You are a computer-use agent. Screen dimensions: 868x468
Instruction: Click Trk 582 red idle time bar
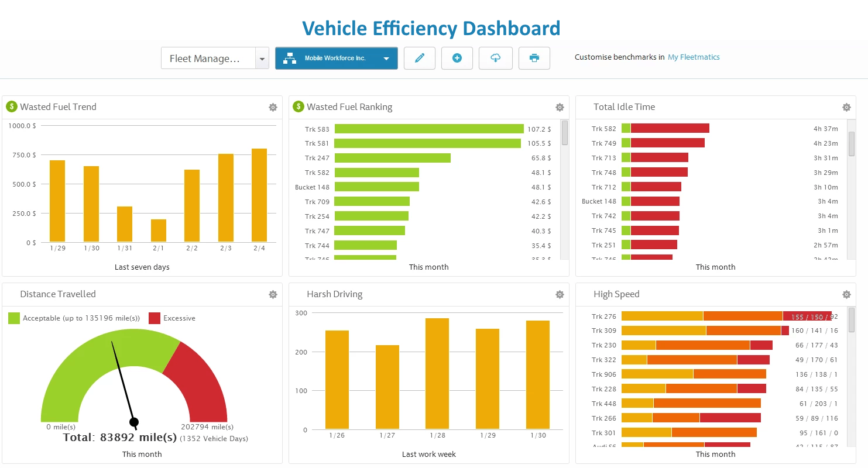[x=670, y=128]
